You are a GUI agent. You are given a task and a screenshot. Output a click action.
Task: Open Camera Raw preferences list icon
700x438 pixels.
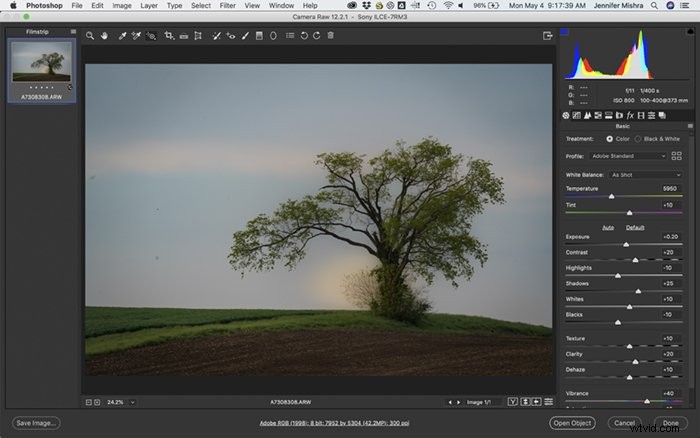pos(290,36)
